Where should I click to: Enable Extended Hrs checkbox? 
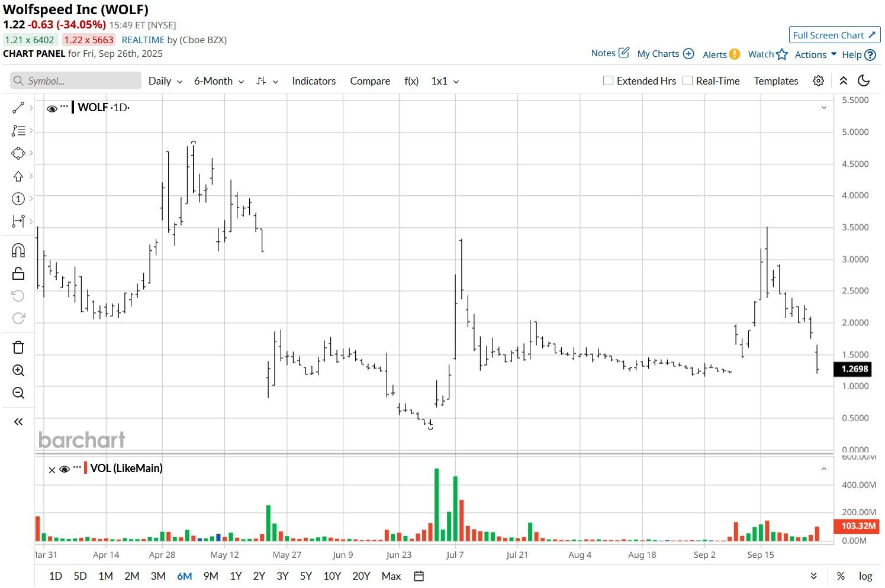click(608, 80)
